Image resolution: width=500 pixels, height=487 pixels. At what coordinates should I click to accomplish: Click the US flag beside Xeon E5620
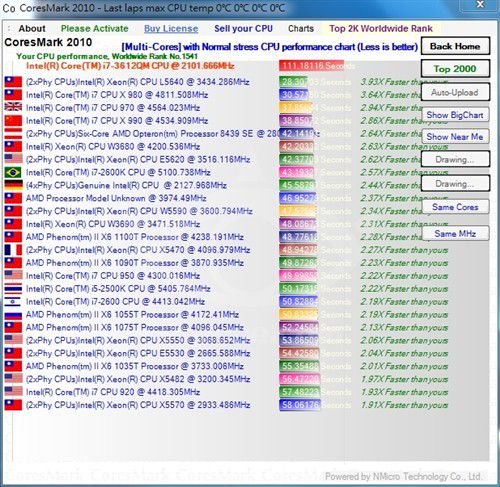13,159
